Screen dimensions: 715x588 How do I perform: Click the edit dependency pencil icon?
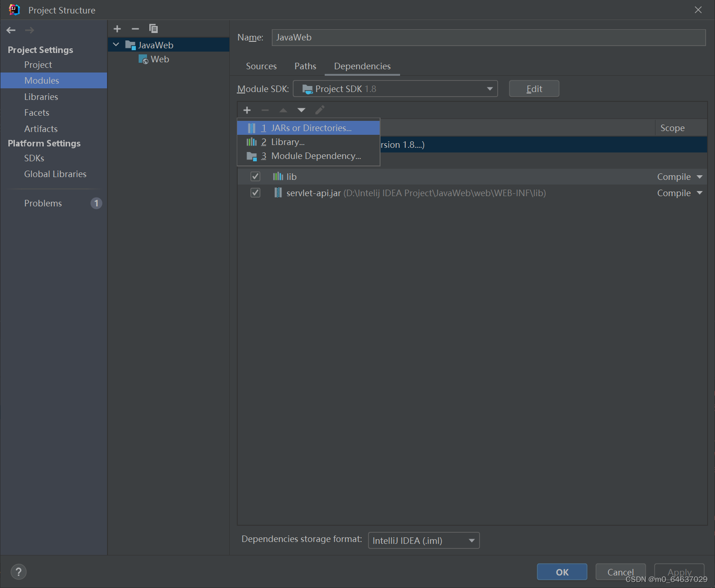tap(320, 110)
